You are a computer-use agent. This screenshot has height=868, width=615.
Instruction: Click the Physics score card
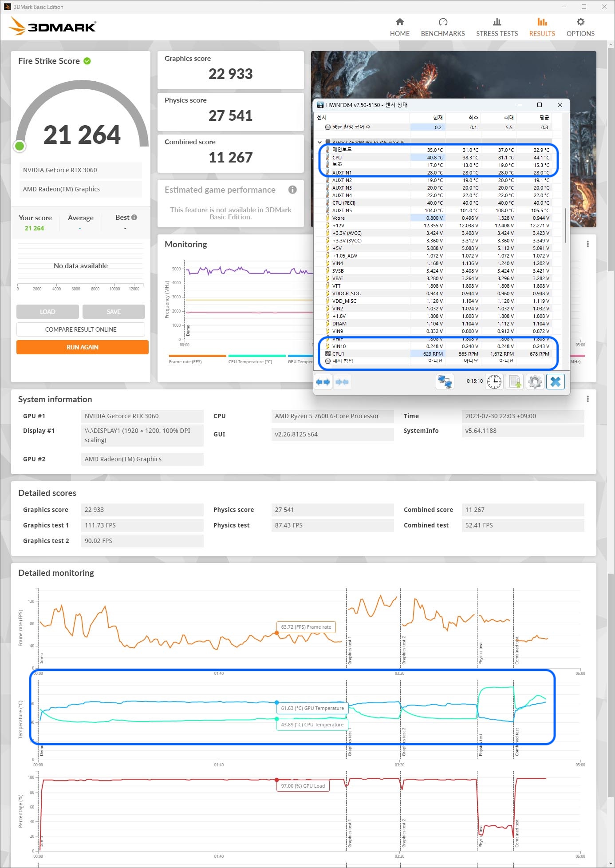(x=231, y=112)
